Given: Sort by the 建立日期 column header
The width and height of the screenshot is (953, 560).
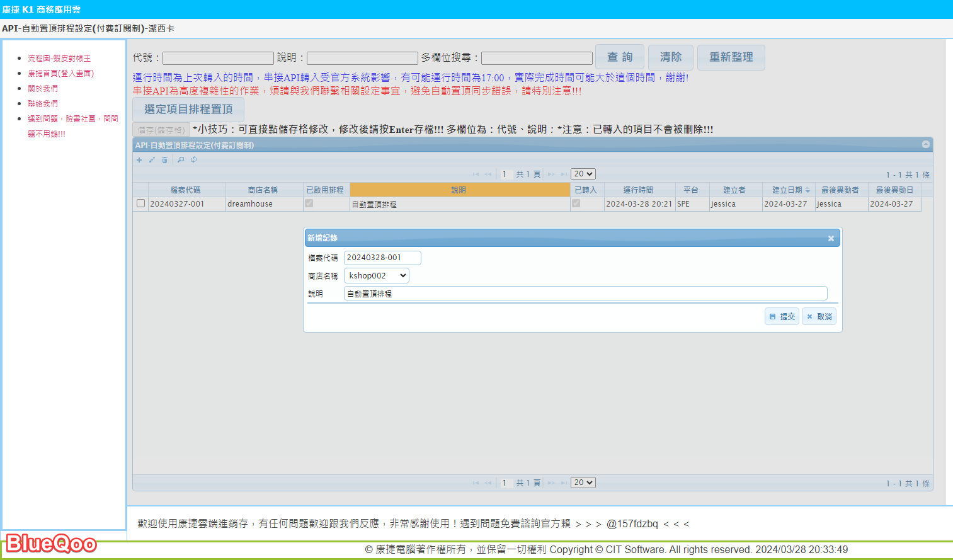Looking at the screenshot, I should click(x=787, y=190).
